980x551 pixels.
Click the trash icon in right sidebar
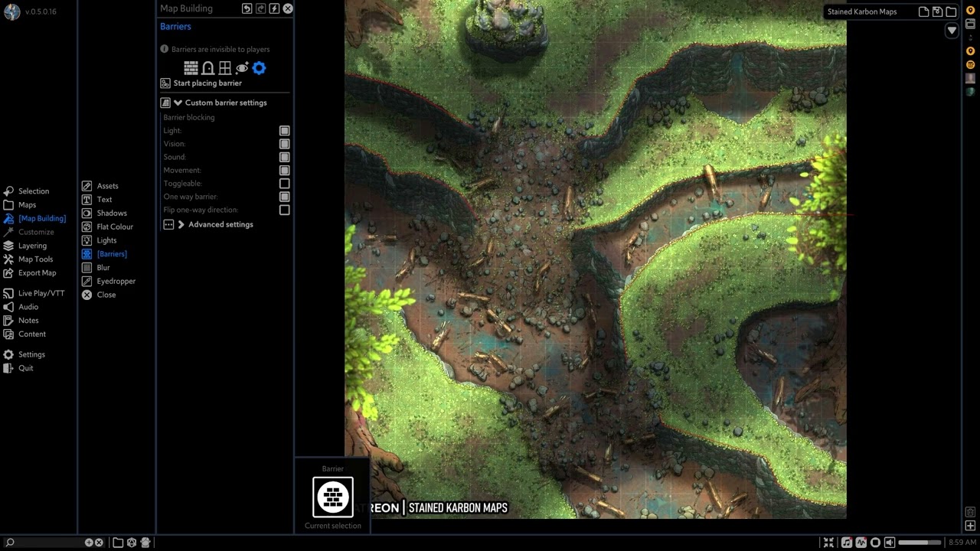tap(970, 512)
